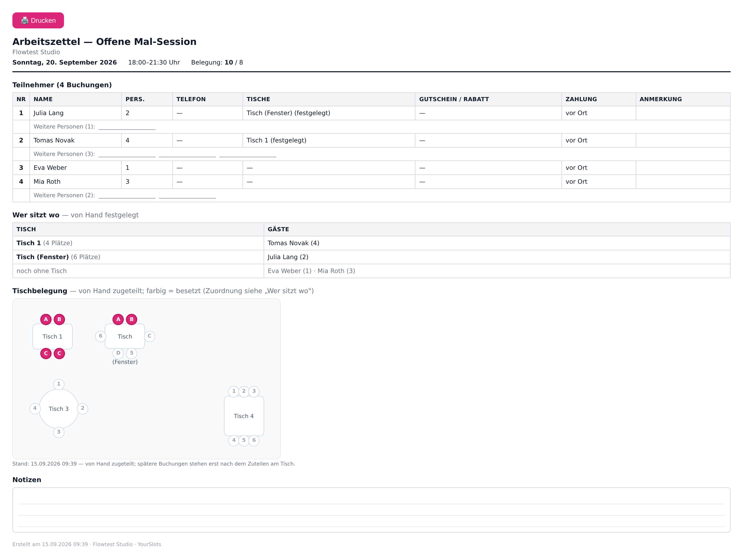The image size is (743, 560).
Task: Select occupied seat A at Tisch 1
Action: coord(46,319)
